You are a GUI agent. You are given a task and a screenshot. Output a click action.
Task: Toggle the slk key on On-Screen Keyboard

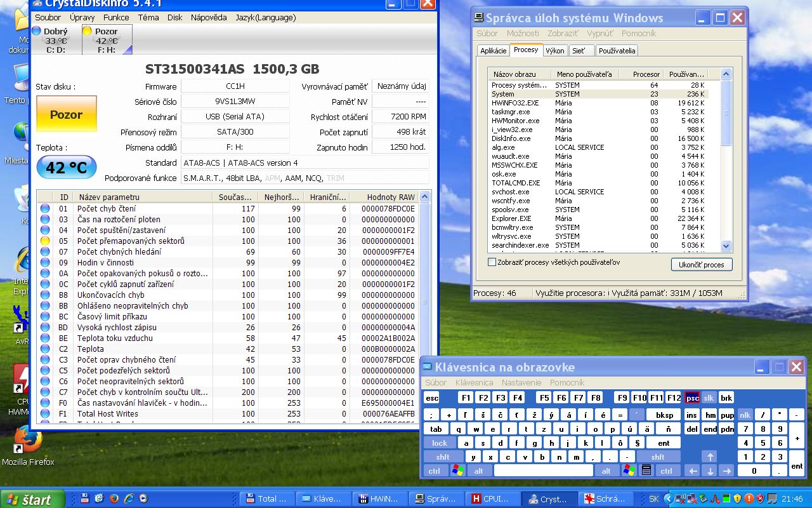pyautogui.click(x=709, y=398)
